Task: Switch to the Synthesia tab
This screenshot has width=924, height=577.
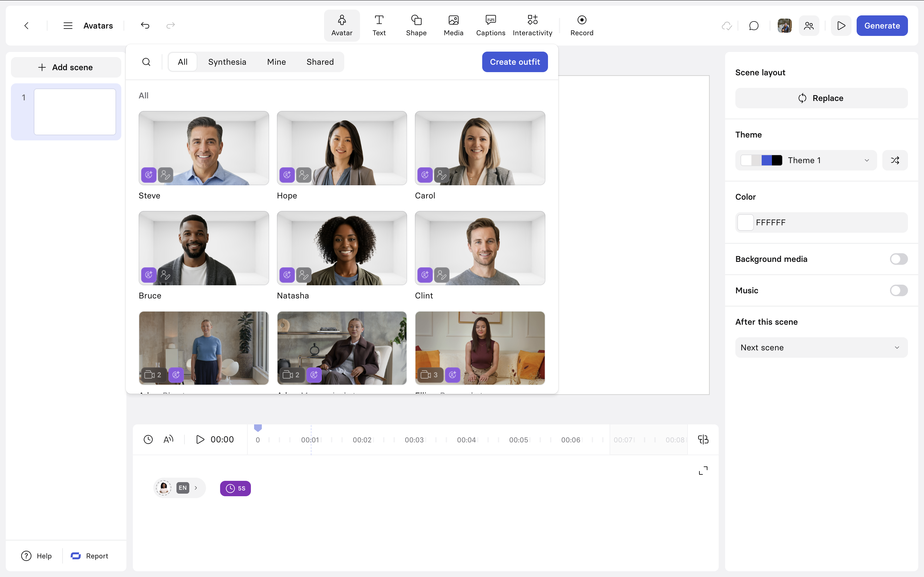Action: (x=227, y=62)
